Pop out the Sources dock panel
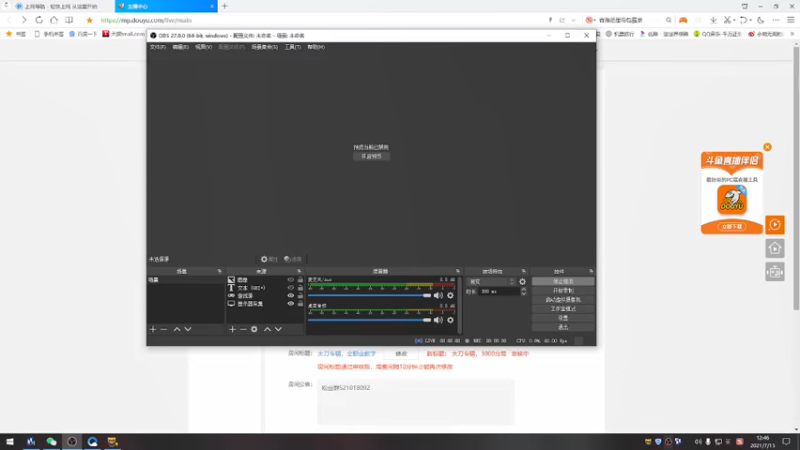The height and width of the screenshot is (450, 800). point(299,271)
